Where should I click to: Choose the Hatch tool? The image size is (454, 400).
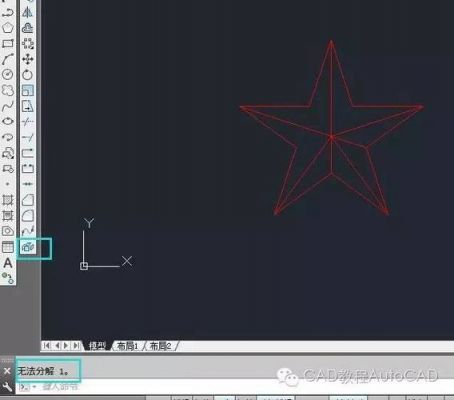(x=8, y=200)
